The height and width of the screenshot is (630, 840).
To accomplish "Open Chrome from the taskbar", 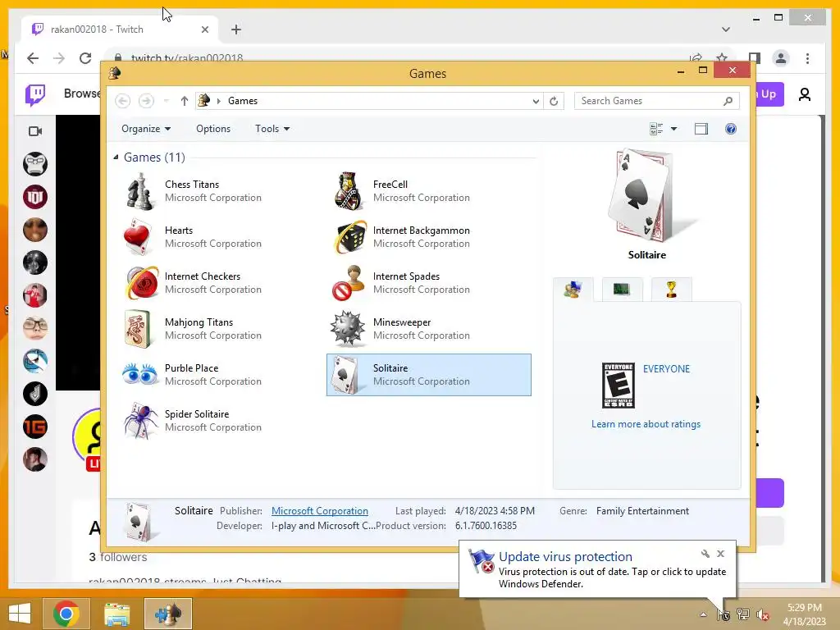I will 66,614.
